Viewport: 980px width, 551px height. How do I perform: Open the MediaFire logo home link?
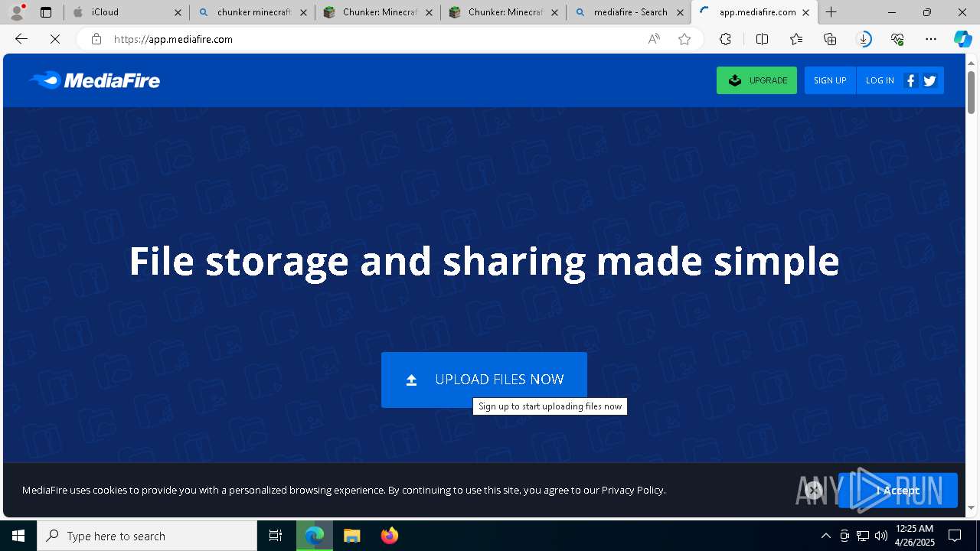(94, 80)
